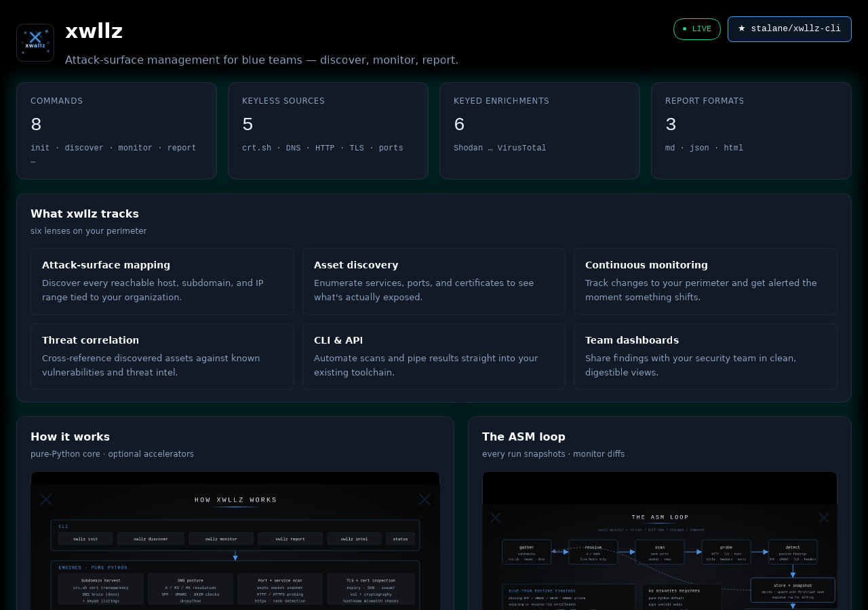This screenshot has height=610, width=868.
Task: Open the stalane/xwllz-cli repository link
Action: 789,29
